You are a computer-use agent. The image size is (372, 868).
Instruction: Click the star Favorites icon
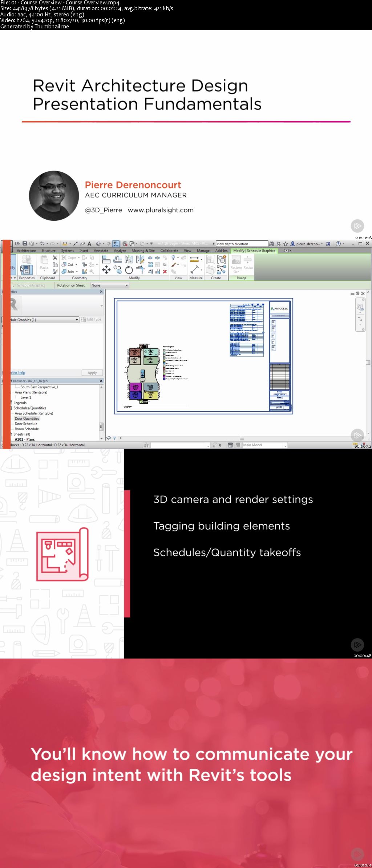(x=286, y=244)
